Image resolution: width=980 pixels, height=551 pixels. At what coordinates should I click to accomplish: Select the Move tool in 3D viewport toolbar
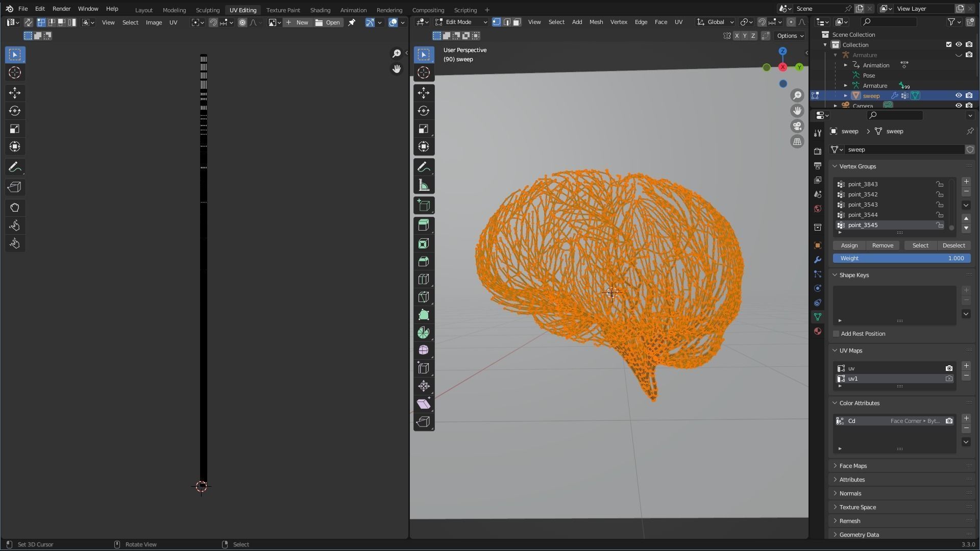pyautogui.click(x=424, y=92)
